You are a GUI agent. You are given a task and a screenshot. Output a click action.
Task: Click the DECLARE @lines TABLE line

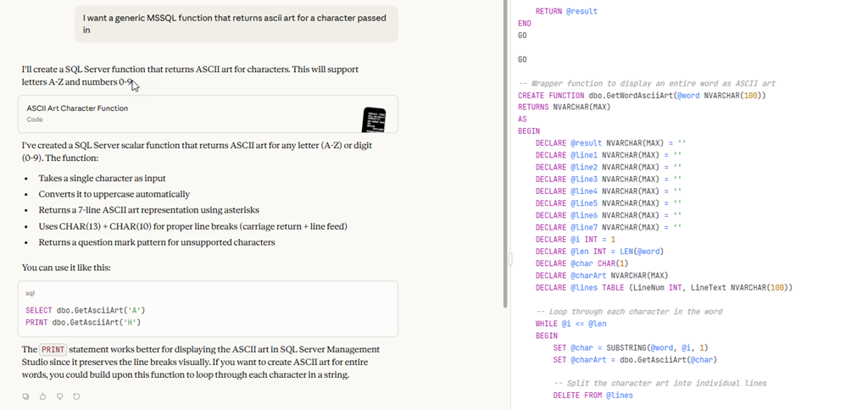tap(664, 287)
